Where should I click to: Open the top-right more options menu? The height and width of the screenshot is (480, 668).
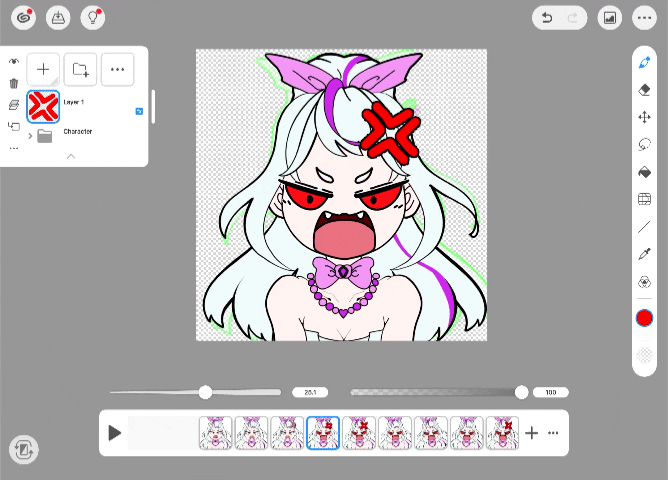click(644, 18)
